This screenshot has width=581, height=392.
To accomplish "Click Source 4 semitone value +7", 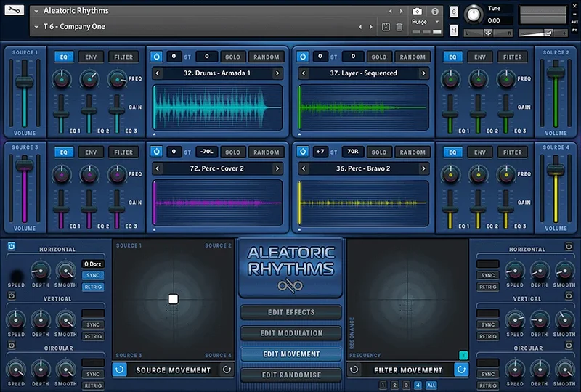I will (320, 152).
